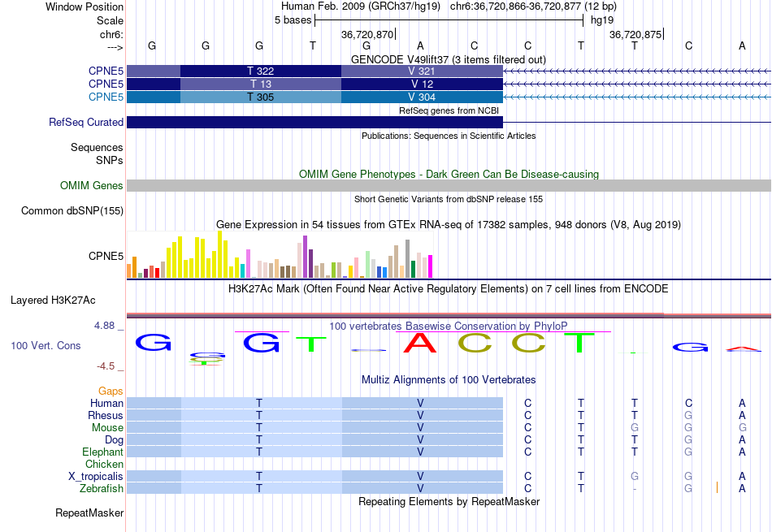Open 100 vertebrates Basewise Conservation by PhyloP title
This screenshot has width=772, height=532.
(x=449, y=326)
